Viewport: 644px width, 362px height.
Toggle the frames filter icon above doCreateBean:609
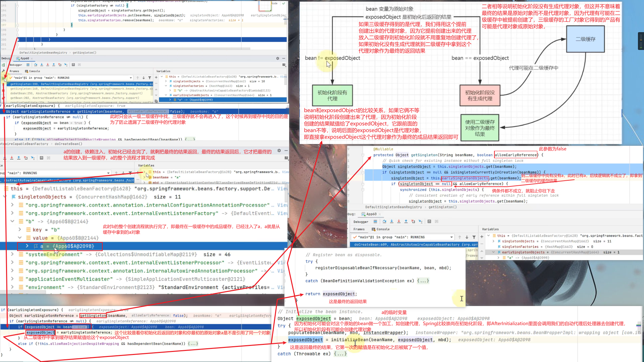[474, 237]
